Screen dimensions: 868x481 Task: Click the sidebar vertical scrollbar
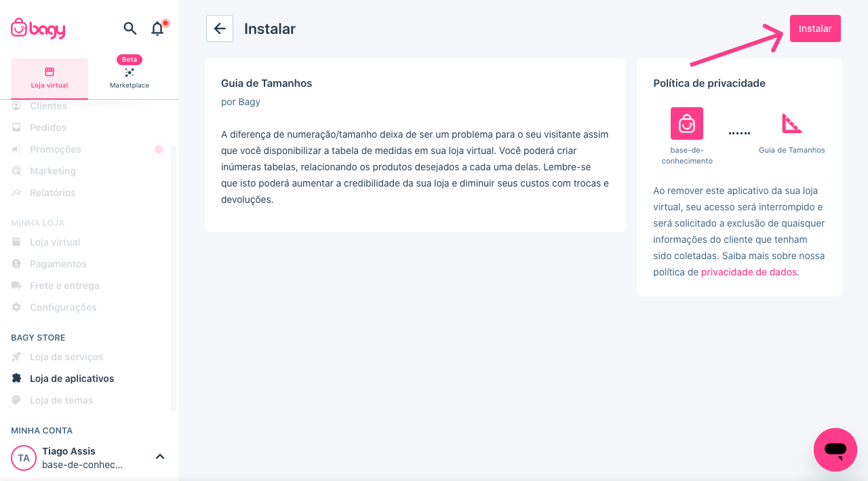click(x=174, y=278)
